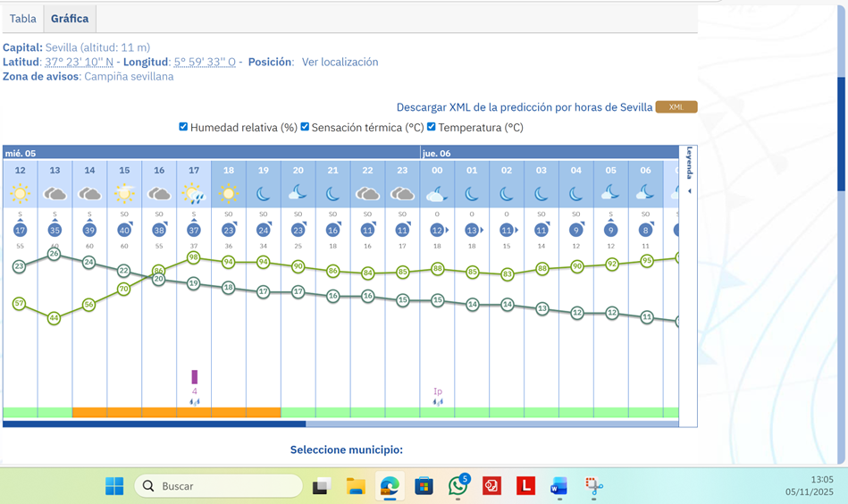Toggle Humedad relativa (%) checkbox
The image size is (848, 504).
[183, 127]
